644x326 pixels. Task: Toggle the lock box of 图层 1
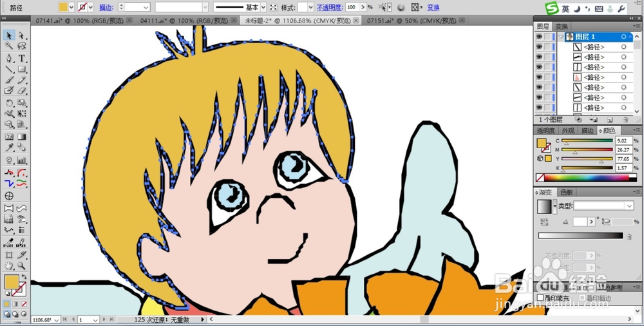547,37
